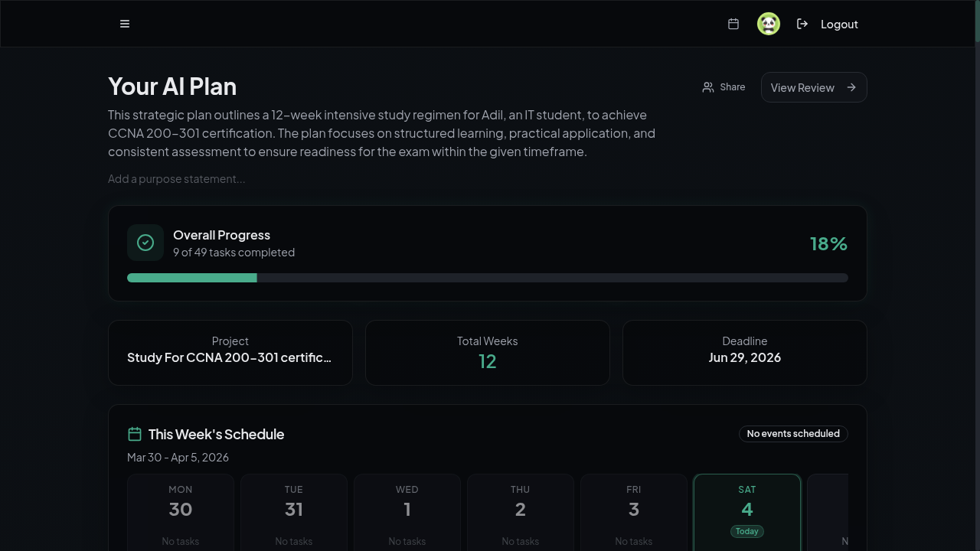The width and height of the screenshot is (980, 551).
Task: Click the Add a purpose statement field
Action: coord(176,178)
